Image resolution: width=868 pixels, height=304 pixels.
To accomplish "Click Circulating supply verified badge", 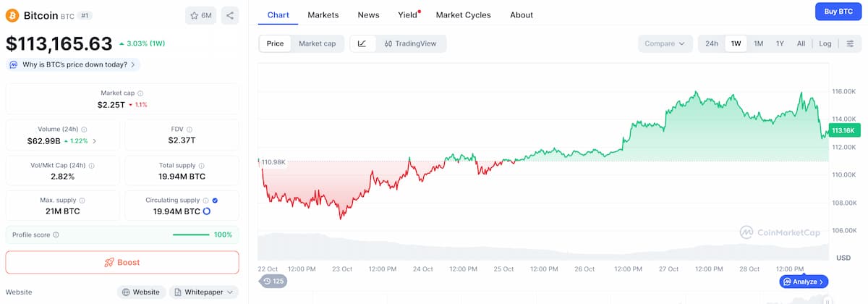I will [x=216, y=200].
